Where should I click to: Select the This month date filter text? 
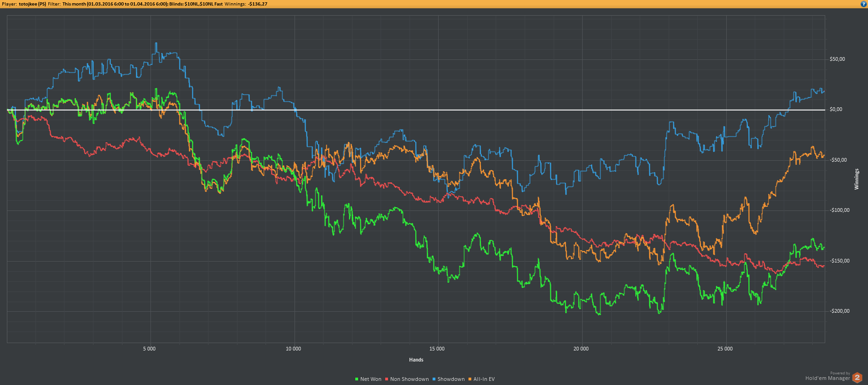115,4
